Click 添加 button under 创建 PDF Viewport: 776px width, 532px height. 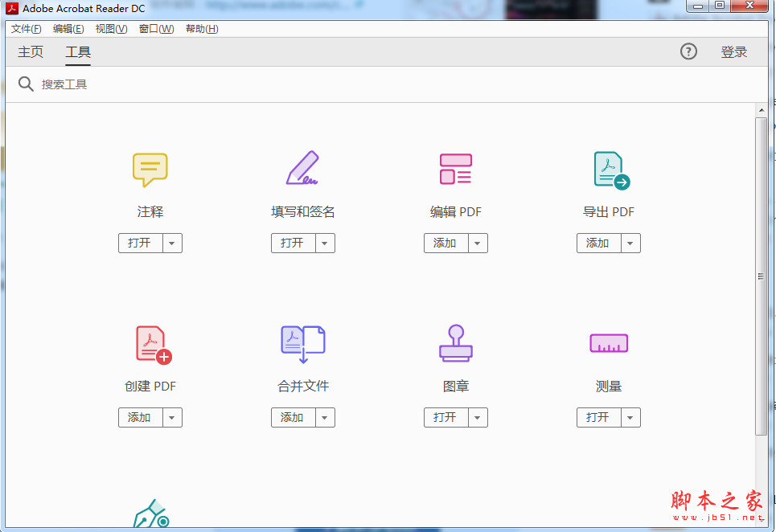[x=141, y=418]
